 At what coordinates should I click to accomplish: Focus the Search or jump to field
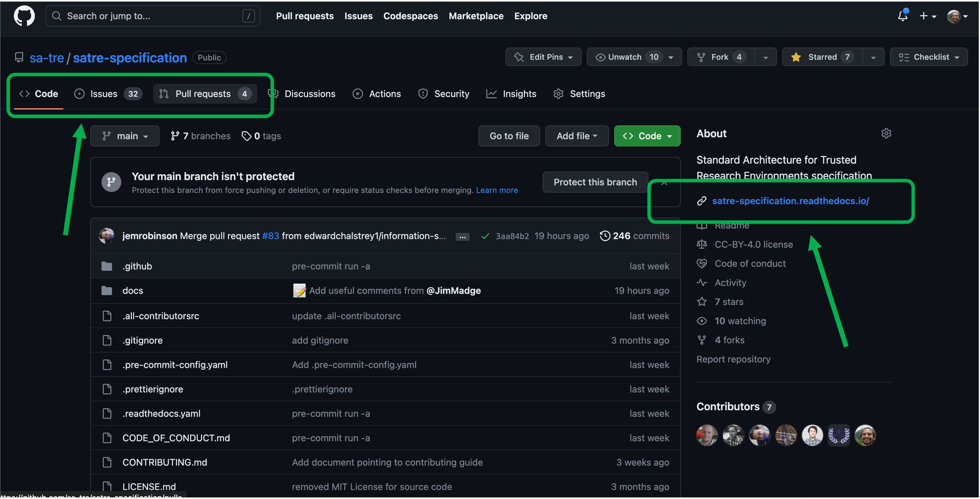153,16
